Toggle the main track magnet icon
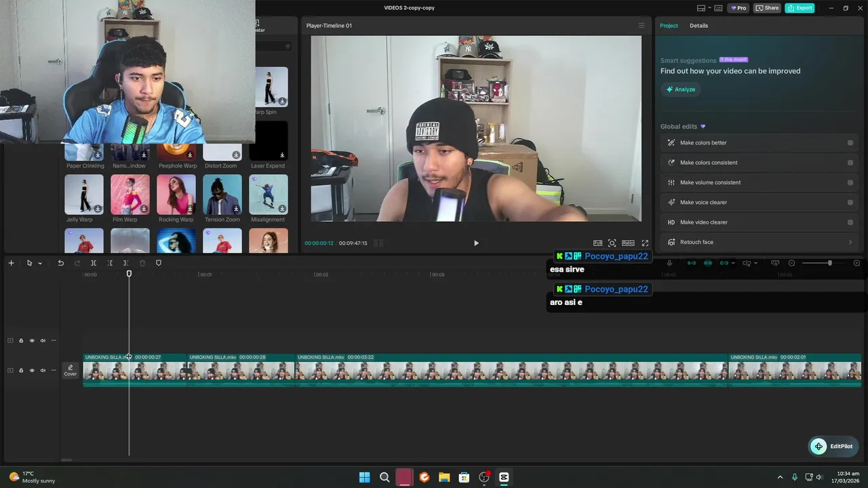This screenshot has width=868, height=488. (692, 263)
